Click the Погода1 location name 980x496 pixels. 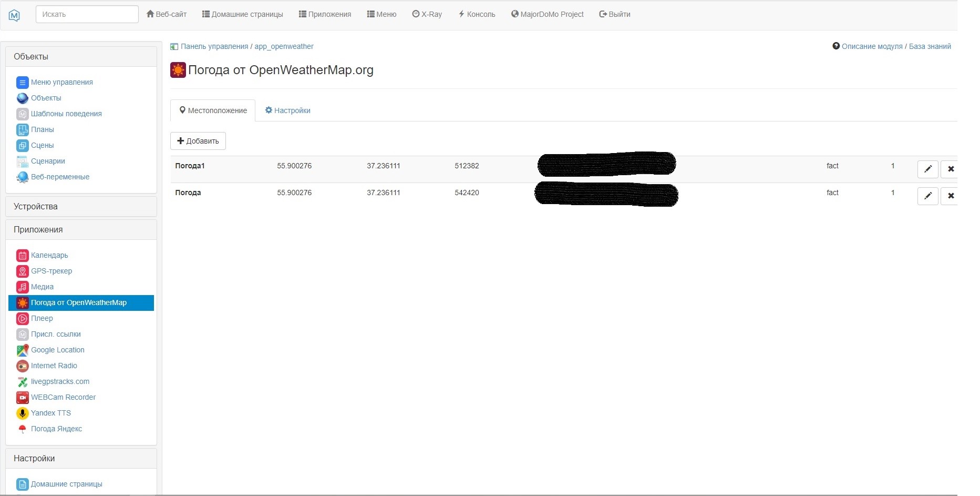pos(190,166)
